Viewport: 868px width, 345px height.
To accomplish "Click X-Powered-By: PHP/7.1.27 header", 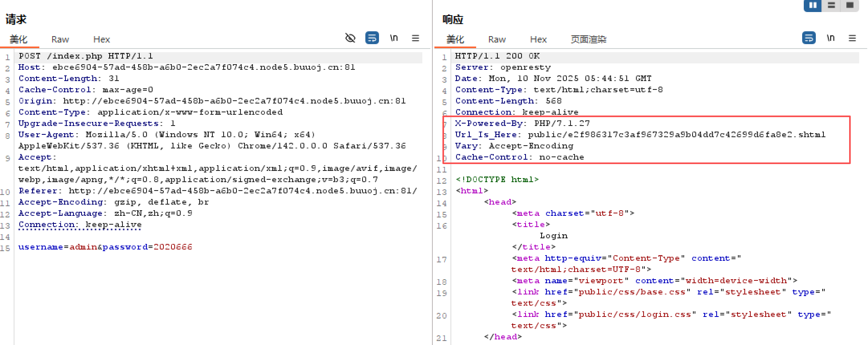I will pos(522,124).
